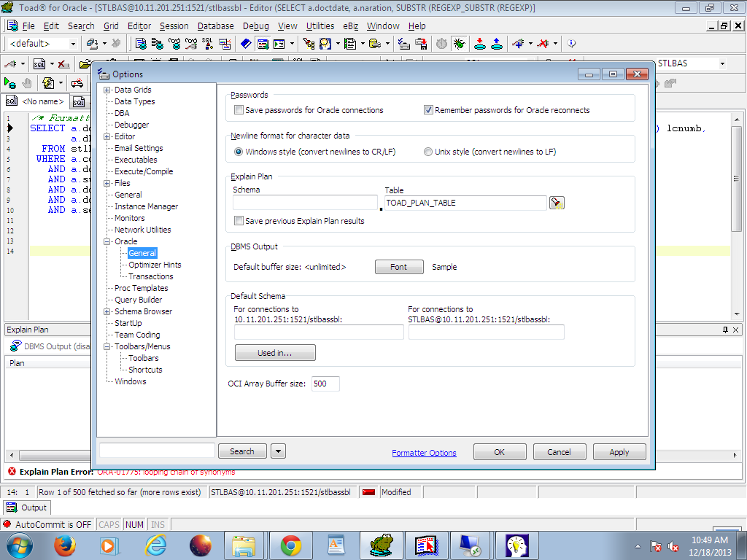Viewport: 747px width, 560px height.
Task: Expand the Schema Browser tree node
Action: 107,312
